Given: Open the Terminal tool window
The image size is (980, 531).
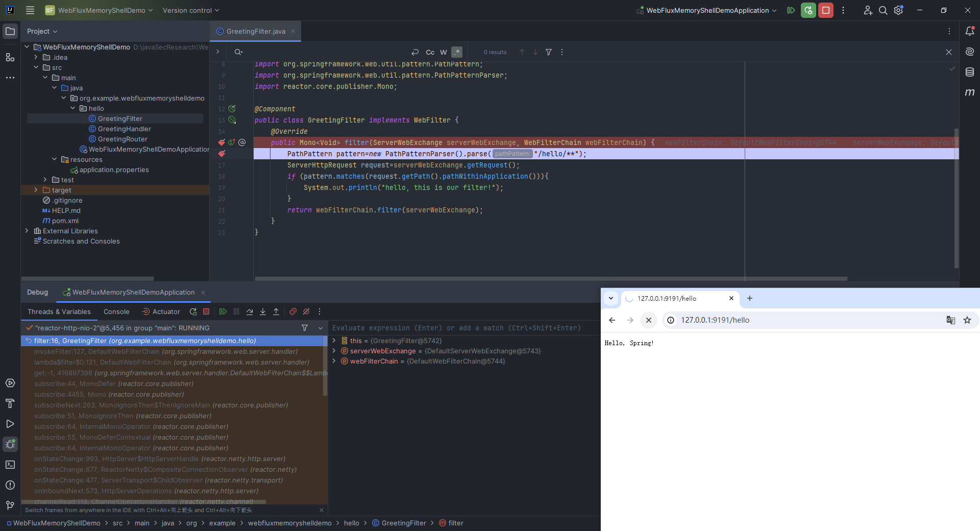Looking at the screenshot, I should point(10,465).
